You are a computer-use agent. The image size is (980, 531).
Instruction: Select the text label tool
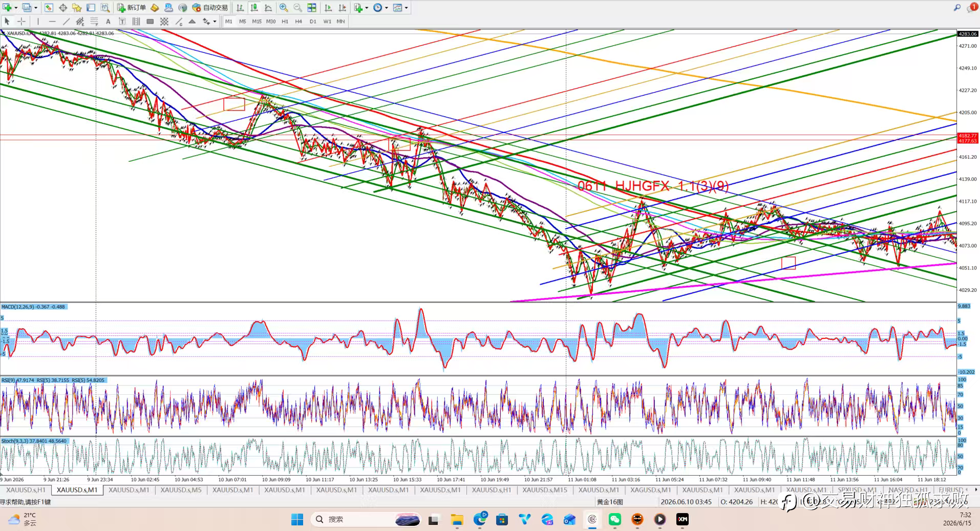coord(108,22)
